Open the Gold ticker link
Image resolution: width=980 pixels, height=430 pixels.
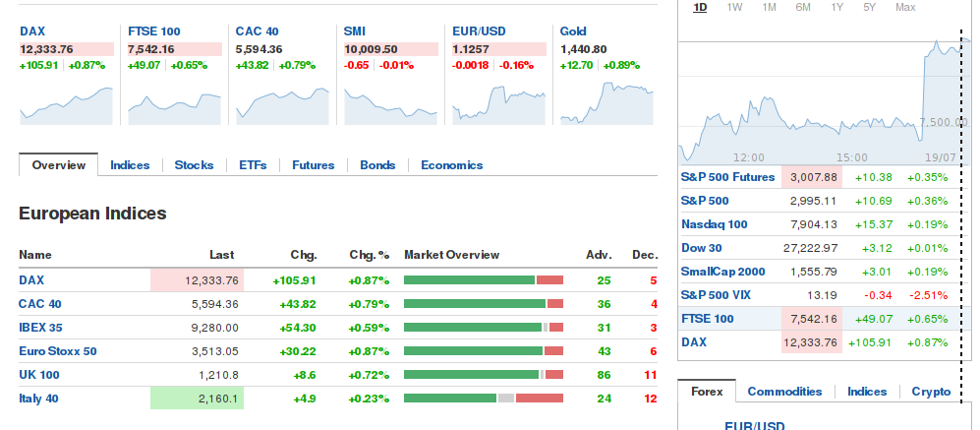[x=572, y=31]
